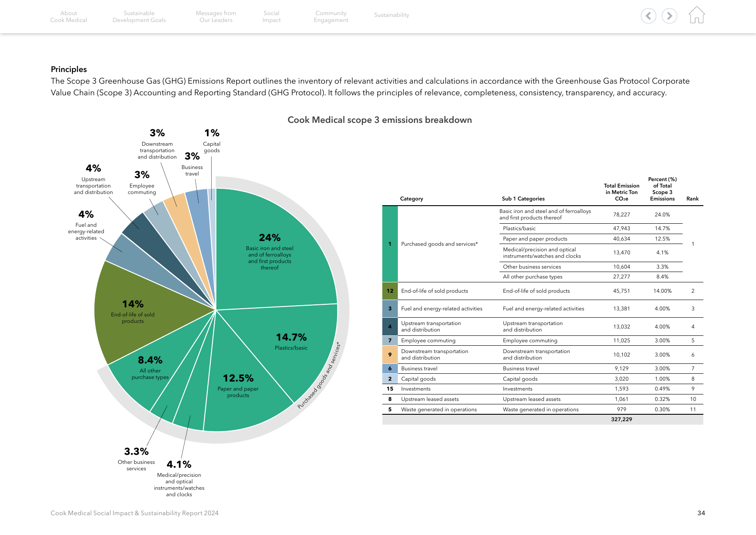Open Messages from Our Leaders section

point(216,16)
